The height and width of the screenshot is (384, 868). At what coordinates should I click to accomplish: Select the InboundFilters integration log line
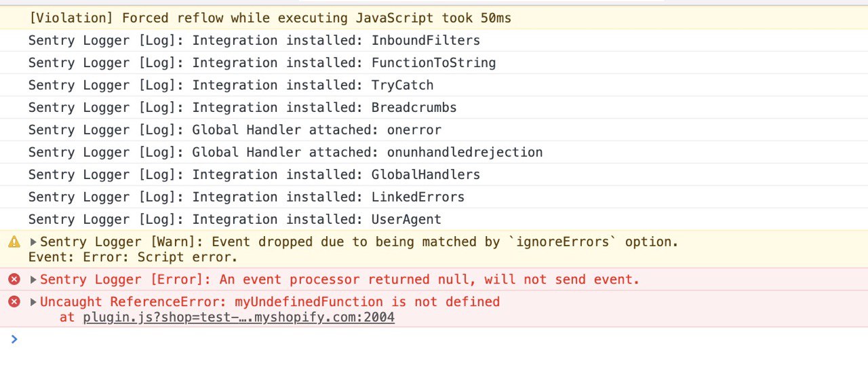[434, 41]
